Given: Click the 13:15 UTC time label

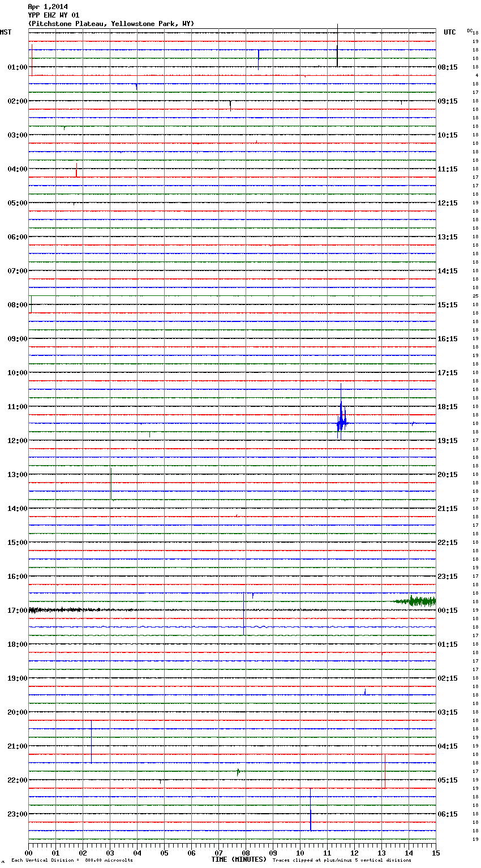Looking at the screenshot, I should point(448,237).
